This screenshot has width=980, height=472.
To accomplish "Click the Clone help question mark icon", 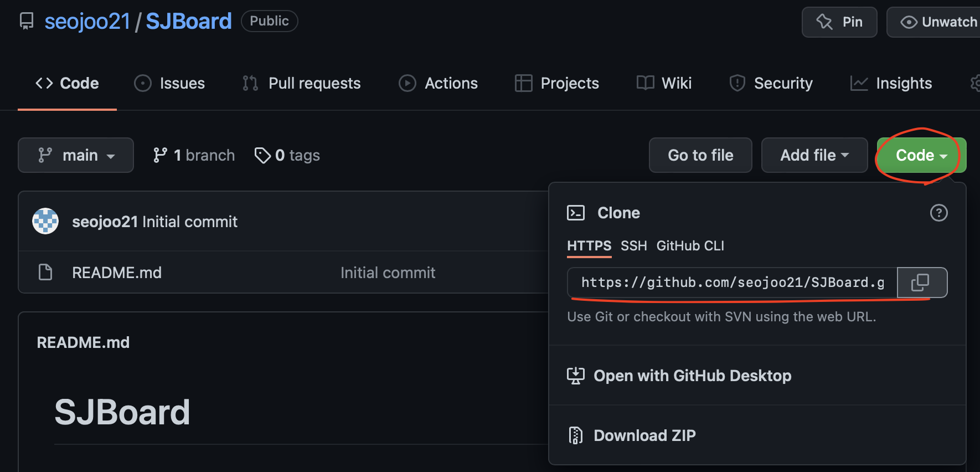I will click(938, 213).
